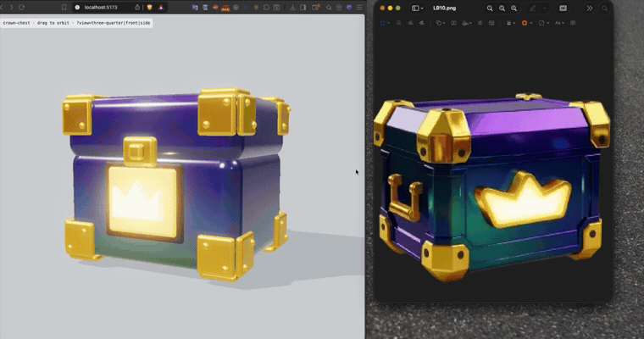The width and height of the screenshot is (644, 339).
Task: Click the LB10.png chest image in Preview
Action: coord(492,187)
